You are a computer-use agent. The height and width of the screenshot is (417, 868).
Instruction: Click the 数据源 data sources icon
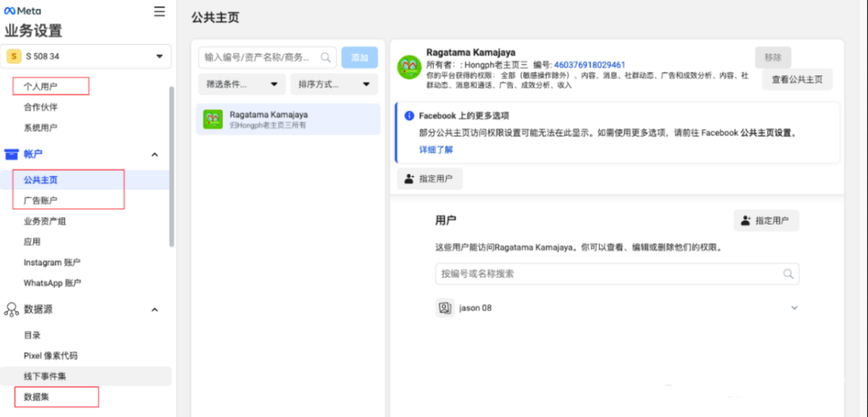tap(12, 310)
